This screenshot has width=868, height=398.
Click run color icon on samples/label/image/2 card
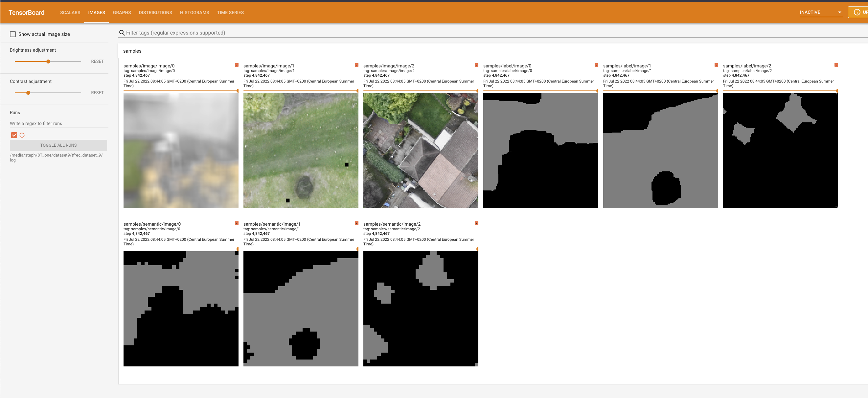[836, 65]
